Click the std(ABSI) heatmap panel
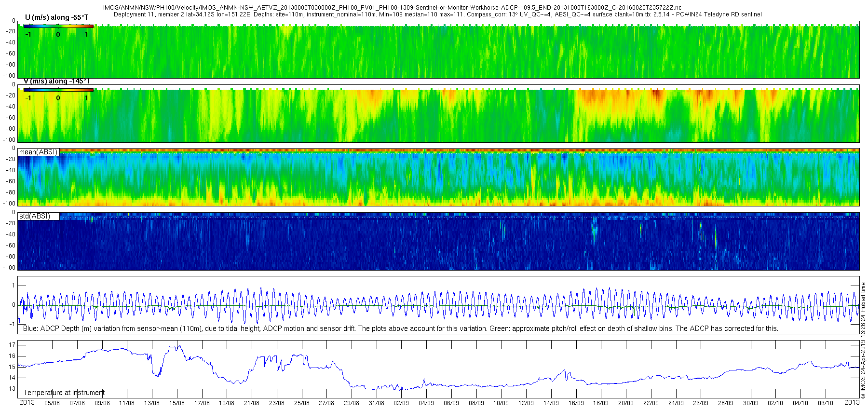Viewport: 868px width, 410px height. tap(438, 241)
